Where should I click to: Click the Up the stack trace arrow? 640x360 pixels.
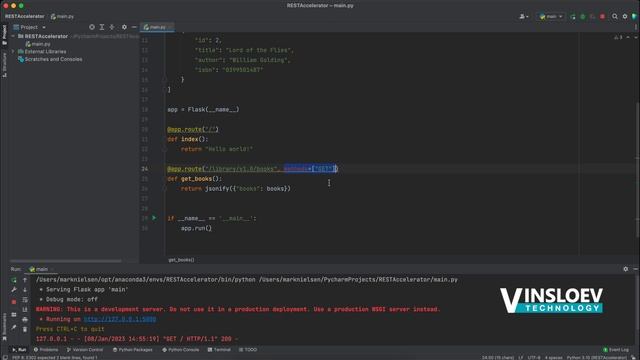[25, 280]
